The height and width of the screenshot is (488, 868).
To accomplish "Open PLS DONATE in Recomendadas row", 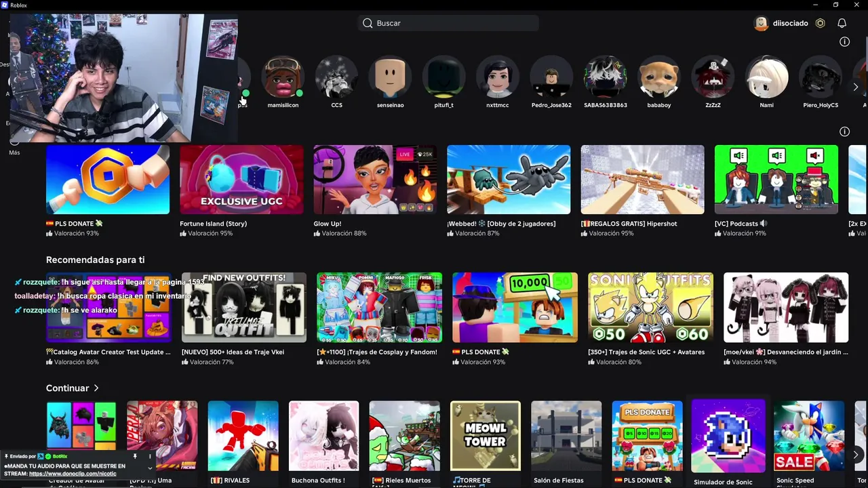I will click(x=515, y=308).
